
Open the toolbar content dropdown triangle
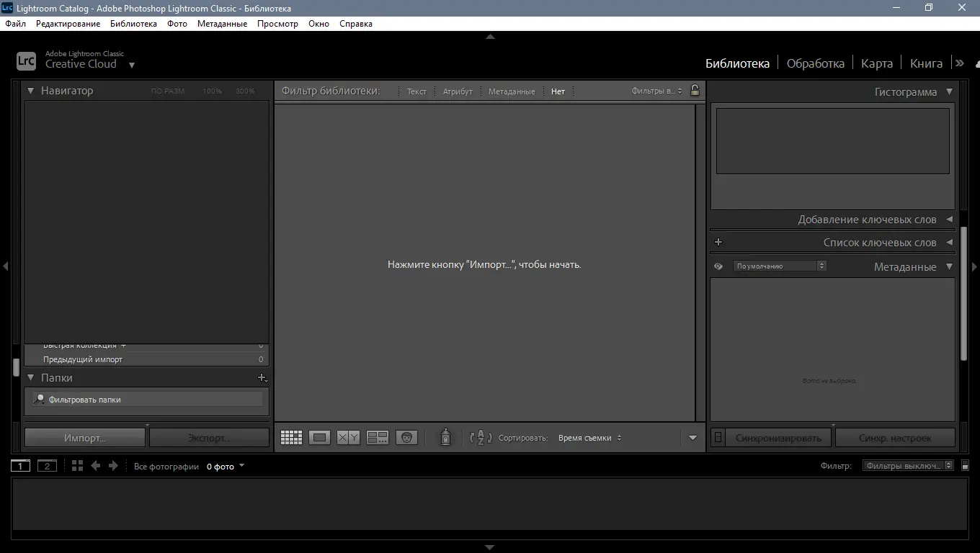click(692, 438)
